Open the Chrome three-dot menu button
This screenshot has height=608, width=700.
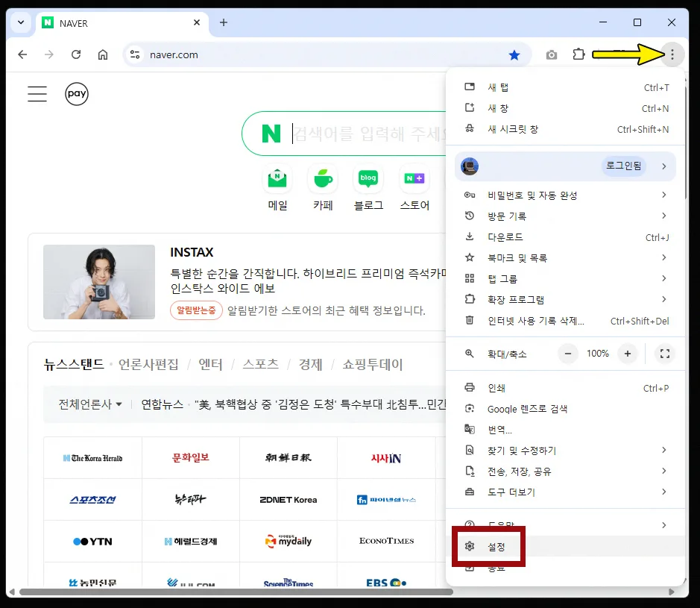(x=672, y=54)
